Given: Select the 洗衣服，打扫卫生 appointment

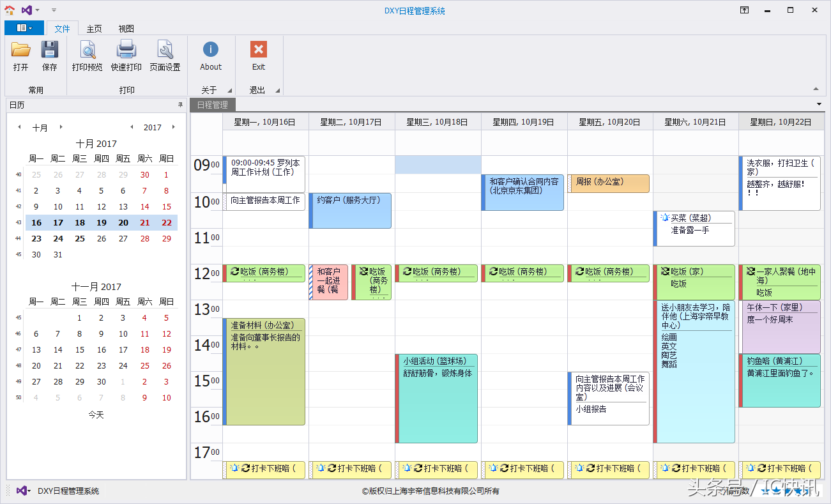Looking at the screenshot, I should click(x=780, y=183).
